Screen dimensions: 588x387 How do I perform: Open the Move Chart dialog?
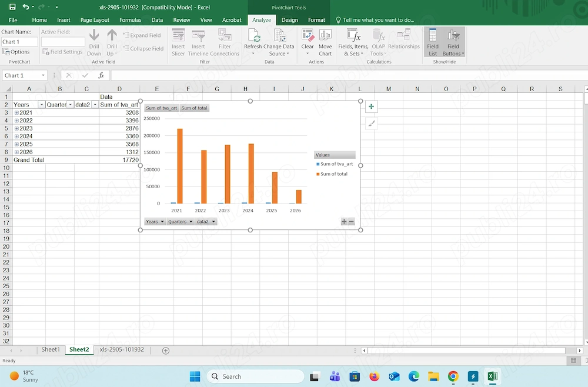(325, 42)
